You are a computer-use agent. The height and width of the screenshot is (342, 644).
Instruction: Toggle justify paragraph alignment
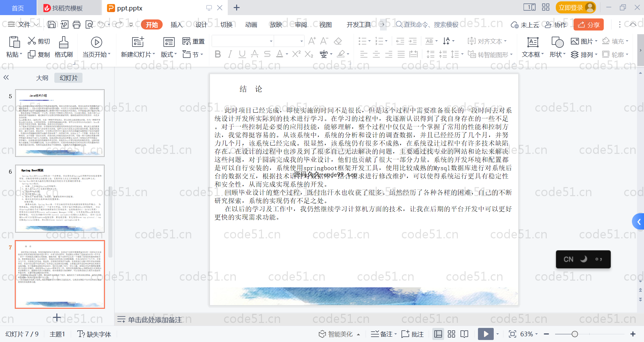click(401, 54)
